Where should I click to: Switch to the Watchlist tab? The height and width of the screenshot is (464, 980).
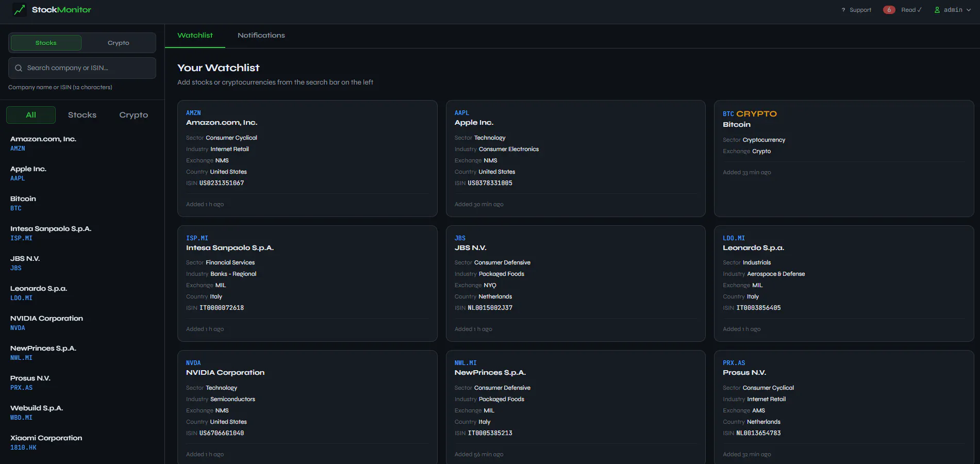[x=195, y=36]
